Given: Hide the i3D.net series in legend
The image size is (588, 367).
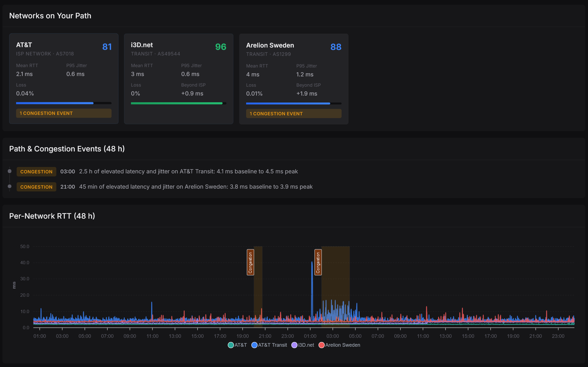Looking at the screenshot, I should [303, 345].
